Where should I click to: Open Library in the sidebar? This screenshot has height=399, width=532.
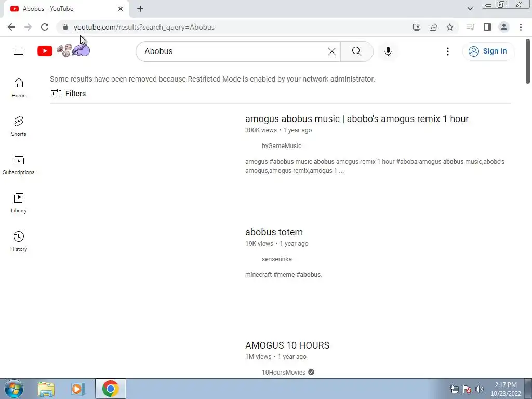coord(19,203)
